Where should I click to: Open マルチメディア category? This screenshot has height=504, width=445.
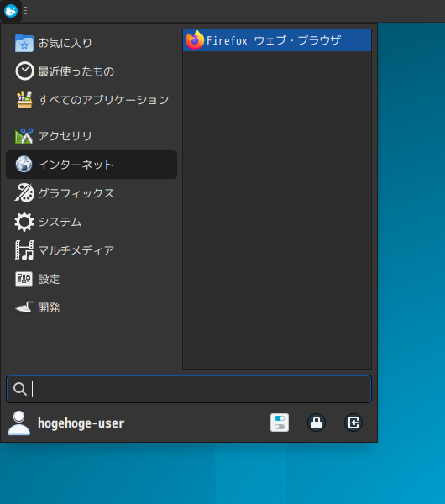[92, 250]
